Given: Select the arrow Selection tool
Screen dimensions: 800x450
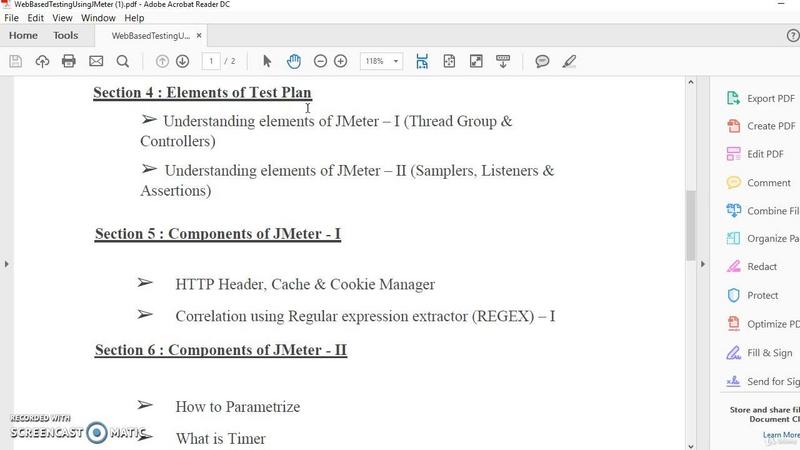Looking at the screenshot, I should pos(267,61).
